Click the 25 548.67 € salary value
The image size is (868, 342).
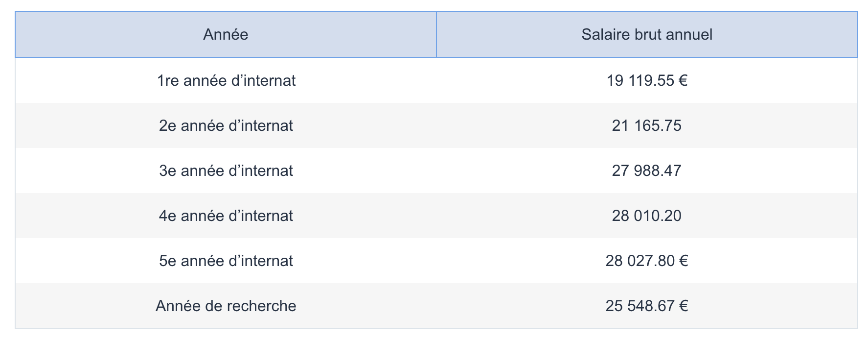click(647, 306)
